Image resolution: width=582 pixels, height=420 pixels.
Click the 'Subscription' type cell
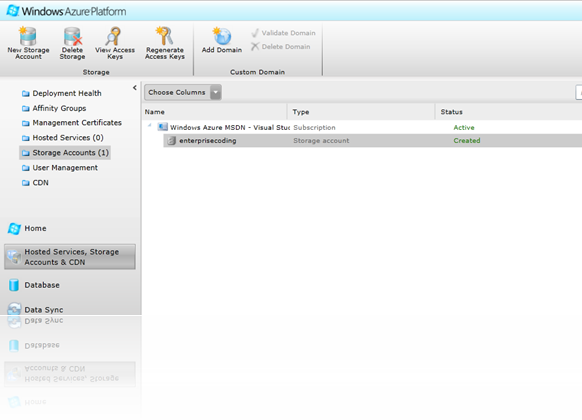(x=314, y=128)
